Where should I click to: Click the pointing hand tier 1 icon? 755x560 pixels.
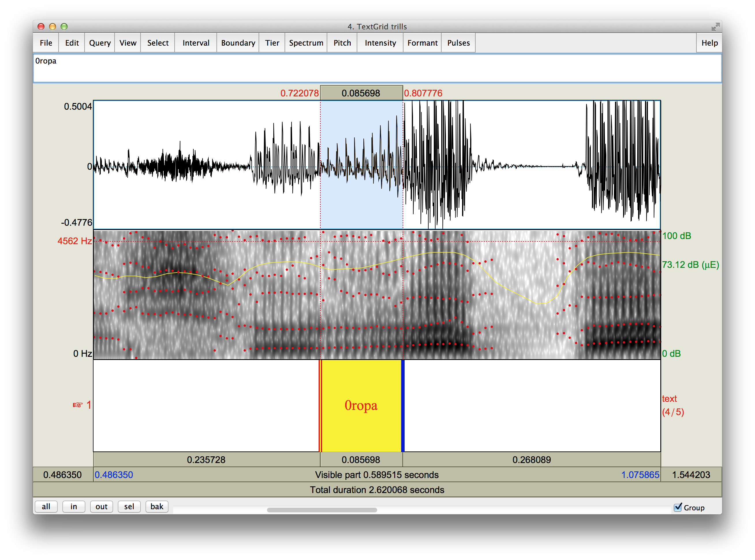click(78, 405)
